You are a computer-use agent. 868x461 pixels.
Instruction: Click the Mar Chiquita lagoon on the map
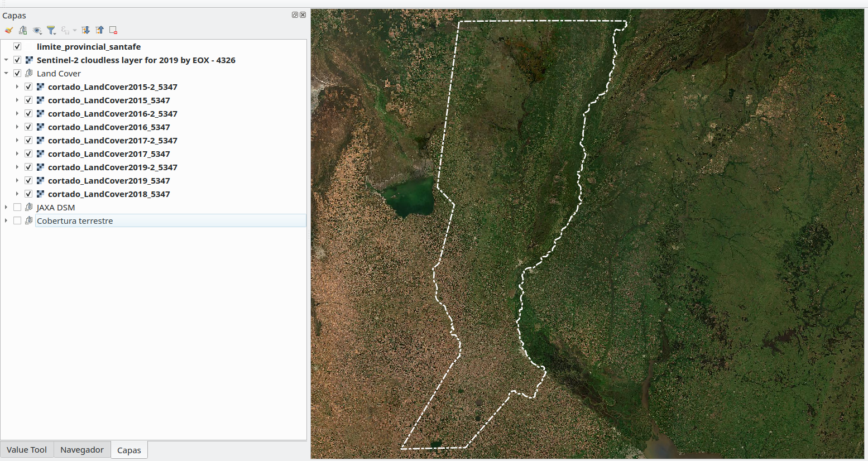[411, 198]
